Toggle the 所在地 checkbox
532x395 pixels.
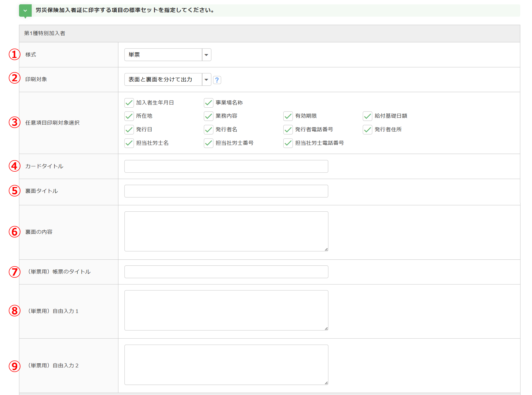tap(129, 116)
